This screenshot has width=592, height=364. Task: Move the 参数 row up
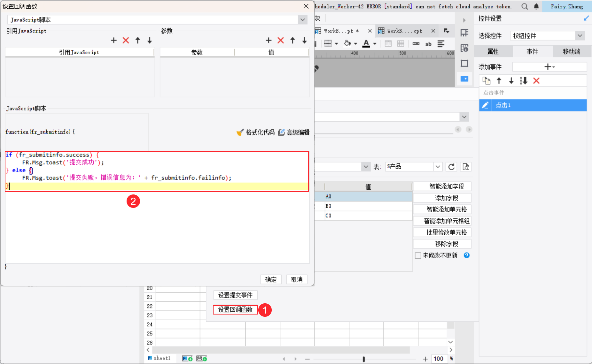click(x=292, y=40)
